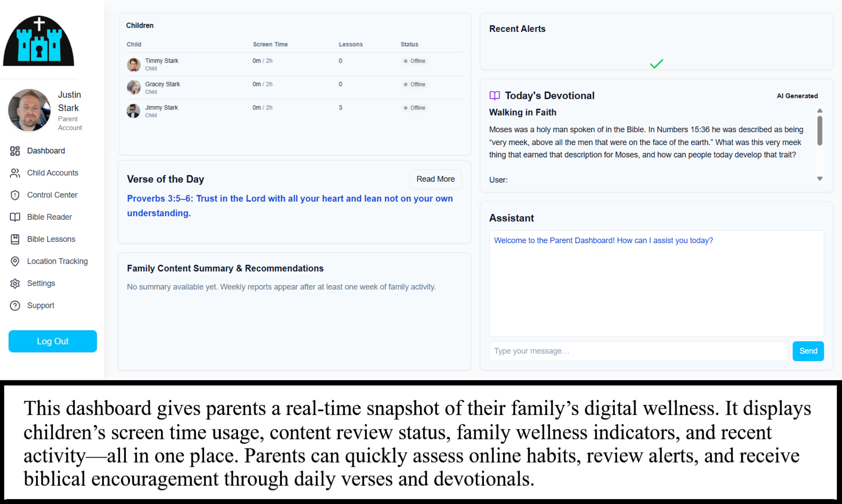Open Read More for Verse of the Day
This screenshot has width=842, height=504.
coord(435,179)
